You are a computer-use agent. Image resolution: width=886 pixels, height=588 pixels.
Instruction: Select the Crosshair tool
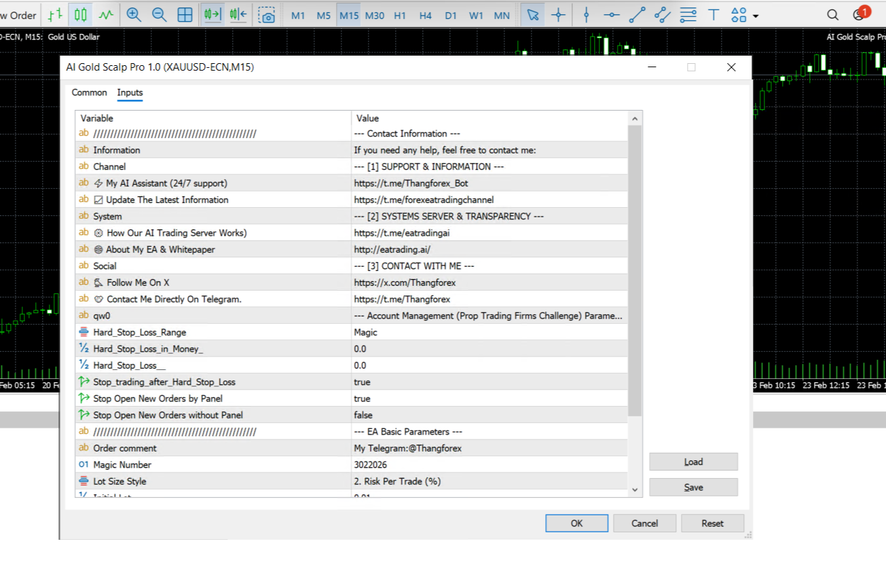click(x=558, y=14)
